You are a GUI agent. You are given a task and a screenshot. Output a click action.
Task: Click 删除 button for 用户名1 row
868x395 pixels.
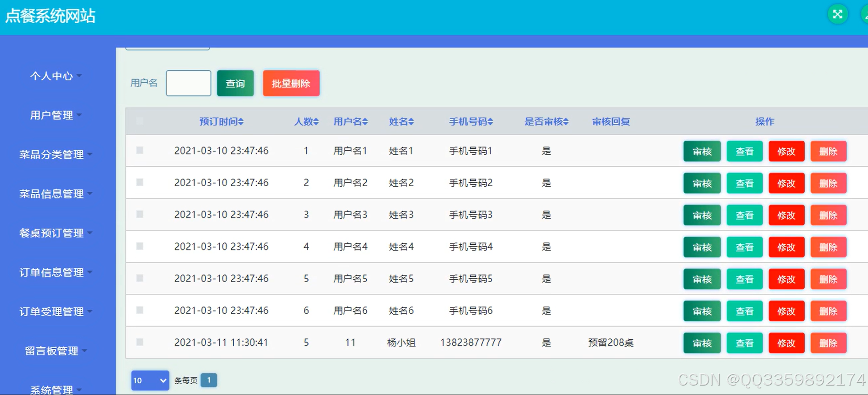coord(828,151)
